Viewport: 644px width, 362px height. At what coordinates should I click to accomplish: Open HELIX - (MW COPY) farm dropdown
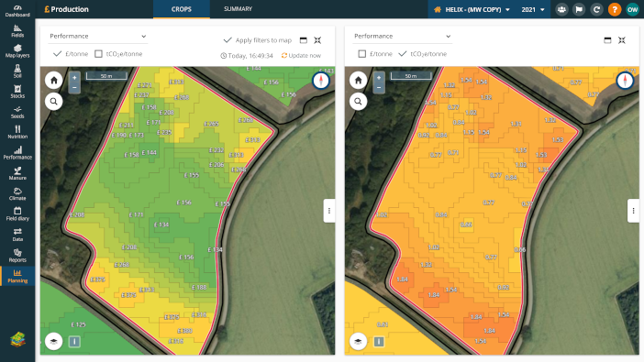click(472, 9)
